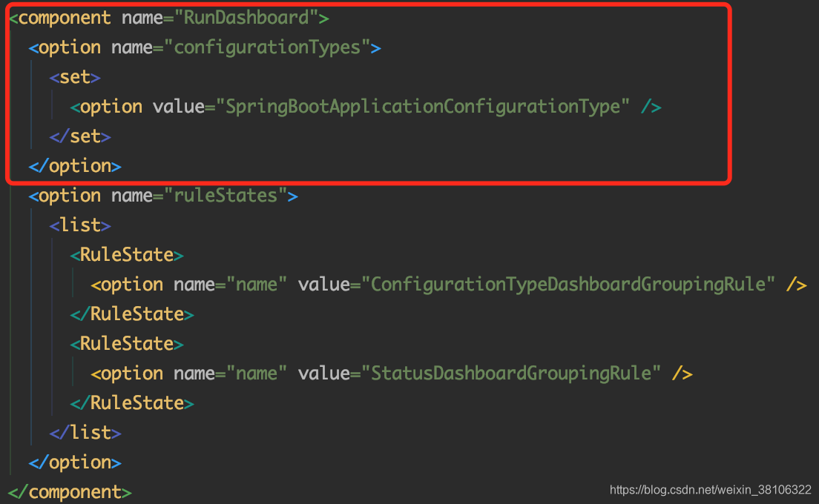Click "ConfigurationTypeDashboardGroupingRule" value text
Image resolution: width=819 pixels, height=504 pixels.
click(568, 285)
